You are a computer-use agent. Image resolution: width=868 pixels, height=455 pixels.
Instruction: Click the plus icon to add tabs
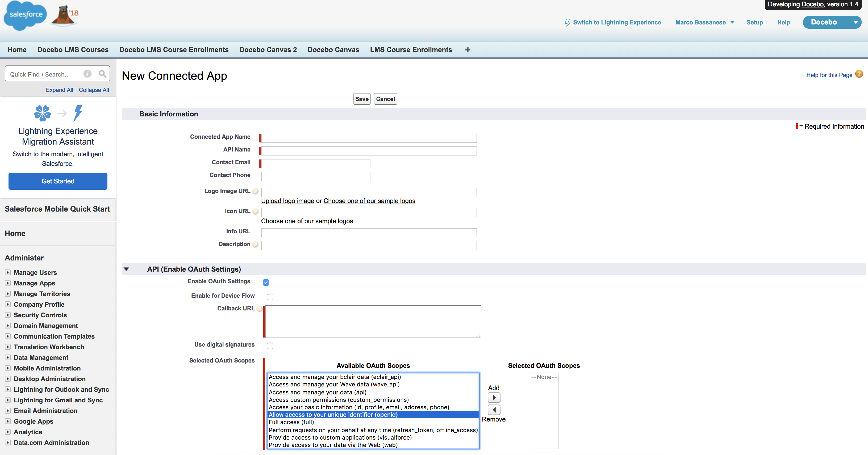467,50
